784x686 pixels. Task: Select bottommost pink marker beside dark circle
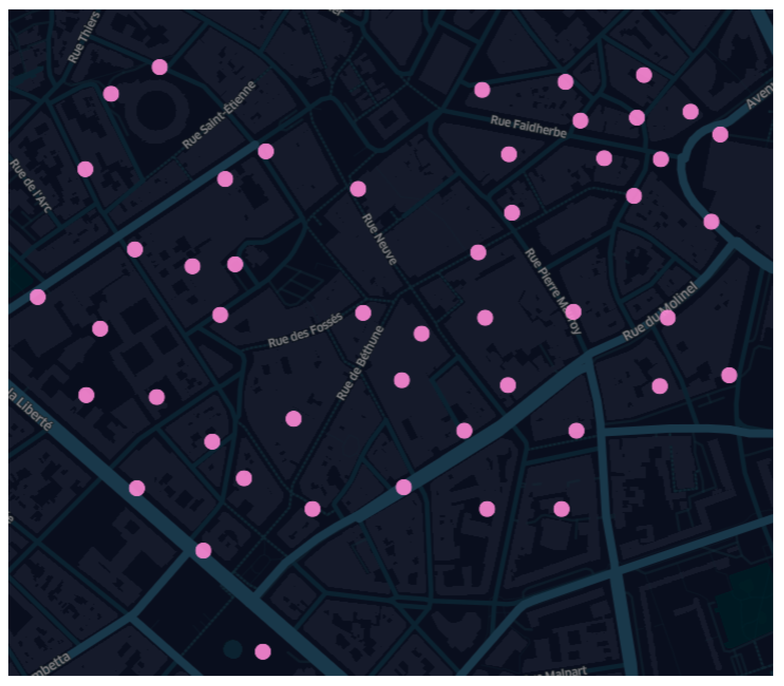(263, 651)
